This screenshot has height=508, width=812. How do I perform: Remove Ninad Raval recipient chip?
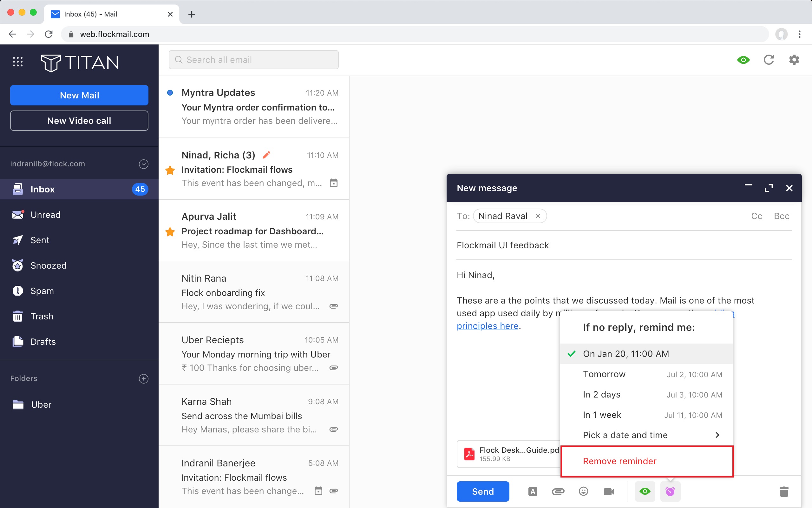point(538,216)
